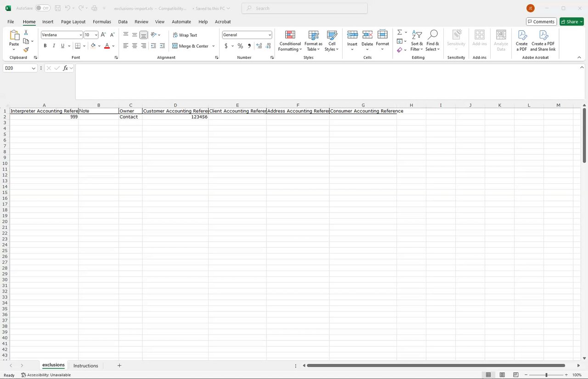The height and width of the screenshot is (379, 588).
Task: Open Merge & Center dropdown arrow
Action: pos(214,46)
